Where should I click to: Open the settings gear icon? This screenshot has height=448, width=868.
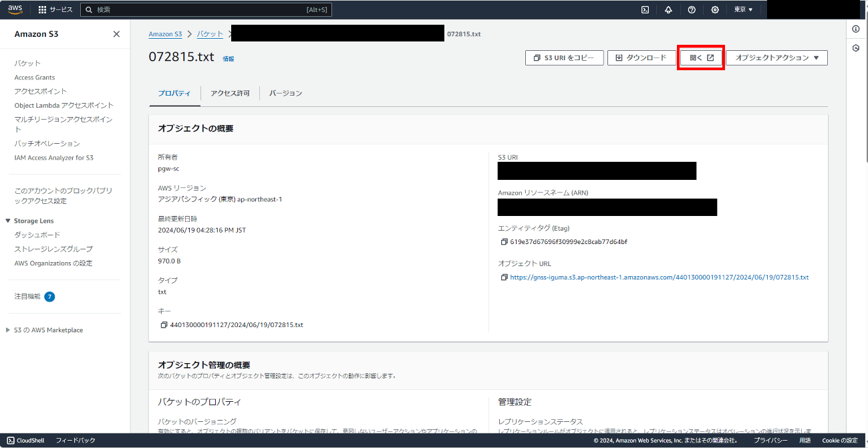point(715,10)
